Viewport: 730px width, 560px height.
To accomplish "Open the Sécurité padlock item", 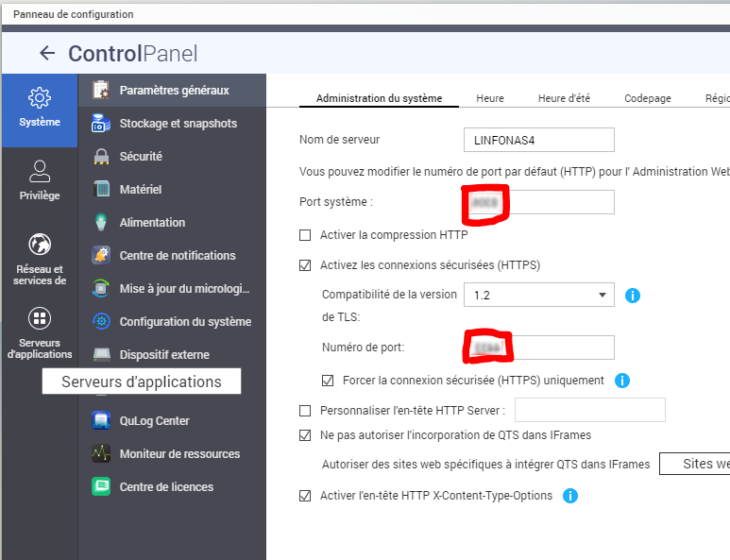I will 141,157.
